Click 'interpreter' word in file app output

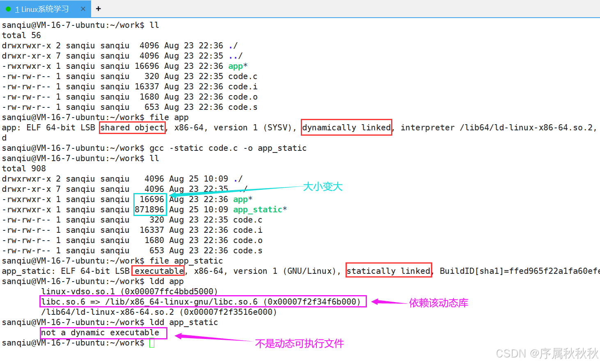[x=428, y=127]
